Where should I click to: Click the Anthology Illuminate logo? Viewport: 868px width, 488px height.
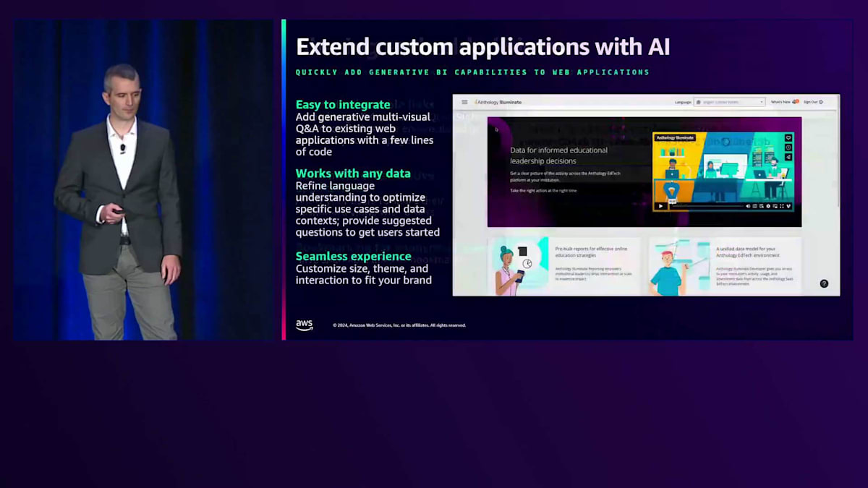498,102
